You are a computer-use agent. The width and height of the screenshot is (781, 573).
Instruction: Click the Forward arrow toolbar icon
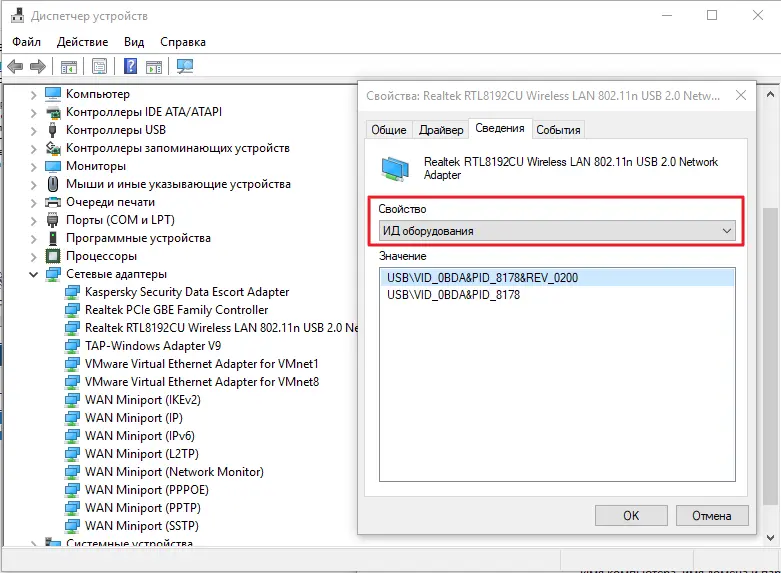[x=38, y=66]
